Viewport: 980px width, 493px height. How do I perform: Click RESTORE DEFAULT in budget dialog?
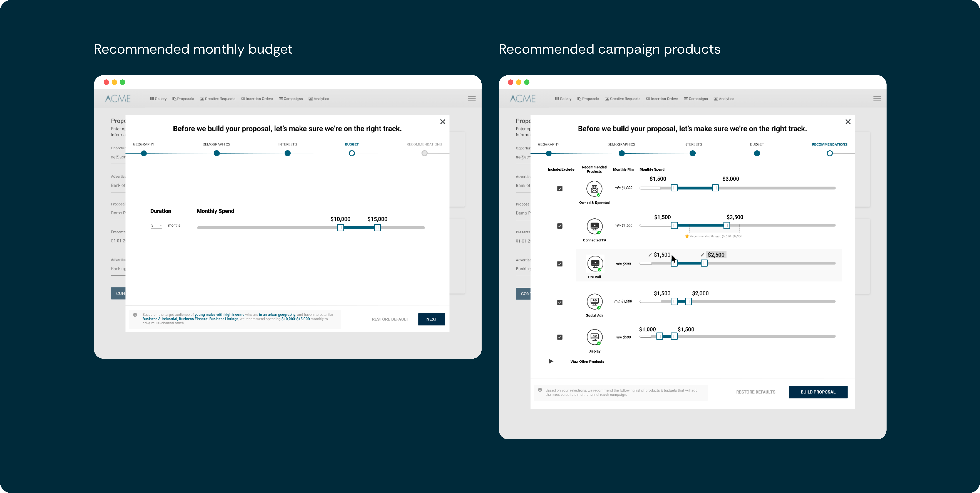coord(390,319)
